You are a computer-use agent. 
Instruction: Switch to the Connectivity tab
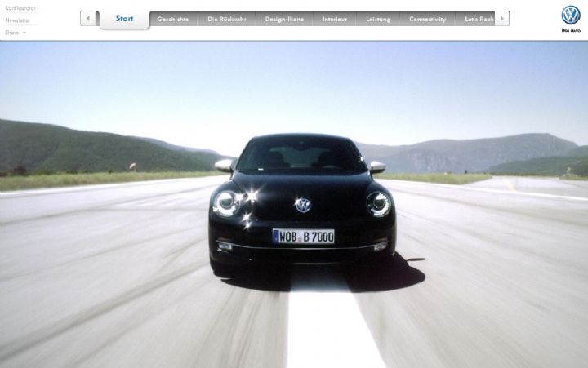point(427,19)
